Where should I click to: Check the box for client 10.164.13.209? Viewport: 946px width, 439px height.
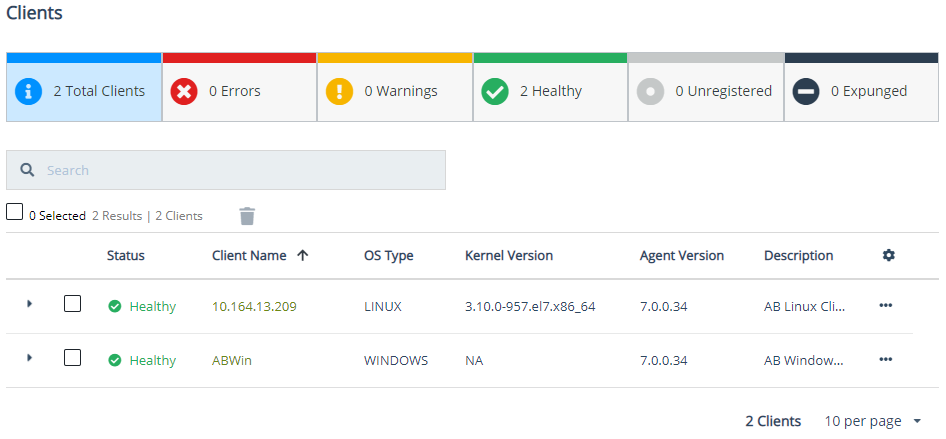pos(72,304)
